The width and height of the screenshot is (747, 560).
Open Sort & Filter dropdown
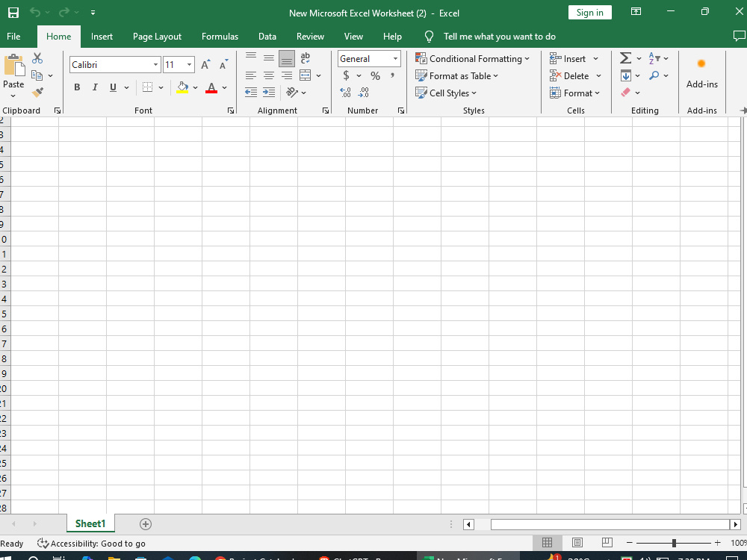point(658,58)
